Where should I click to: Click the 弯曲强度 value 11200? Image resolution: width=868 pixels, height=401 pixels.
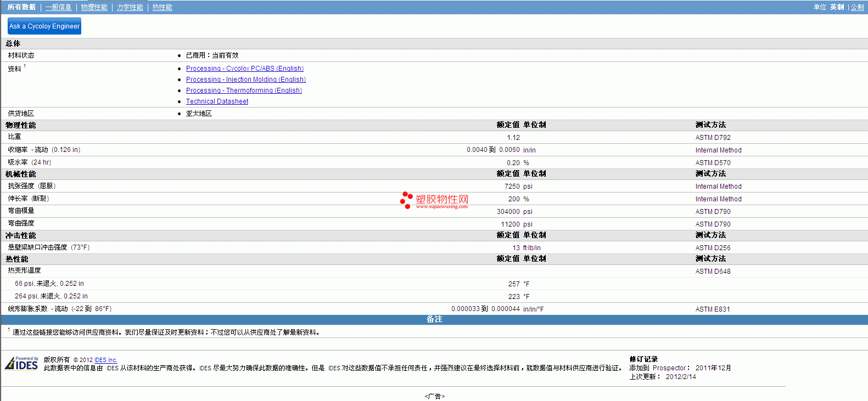(x=511, y=224)
